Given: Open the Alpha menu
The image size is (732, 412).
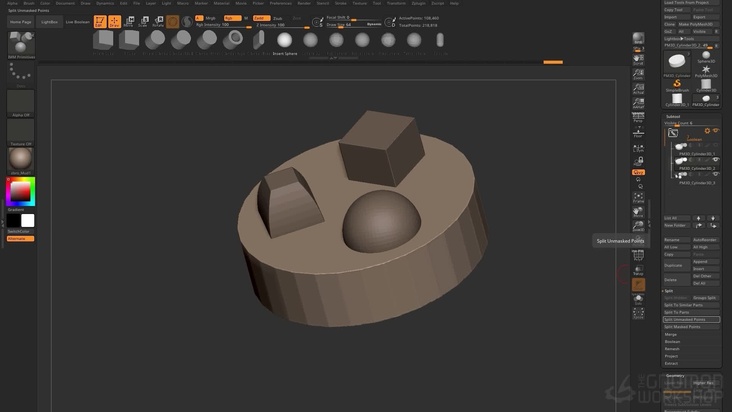Looking at the screenshot, I should point(12,3).
